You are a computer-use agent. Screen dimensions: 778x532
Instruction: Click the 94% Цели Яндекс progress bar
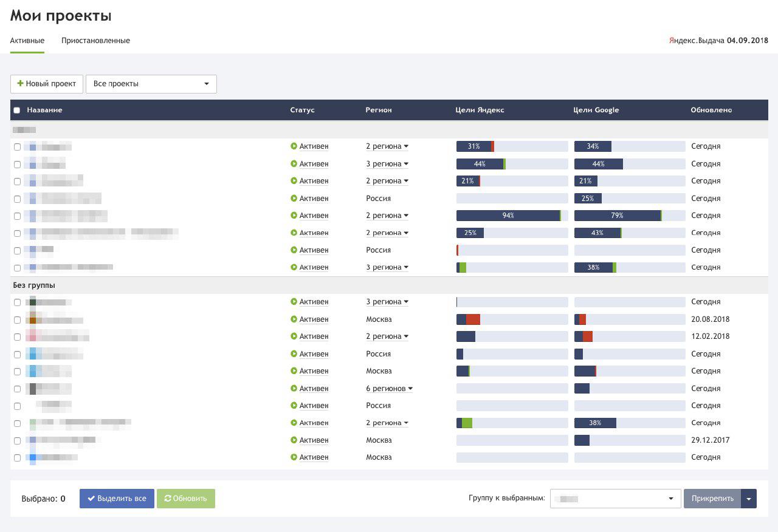click(x=512, y=216)
